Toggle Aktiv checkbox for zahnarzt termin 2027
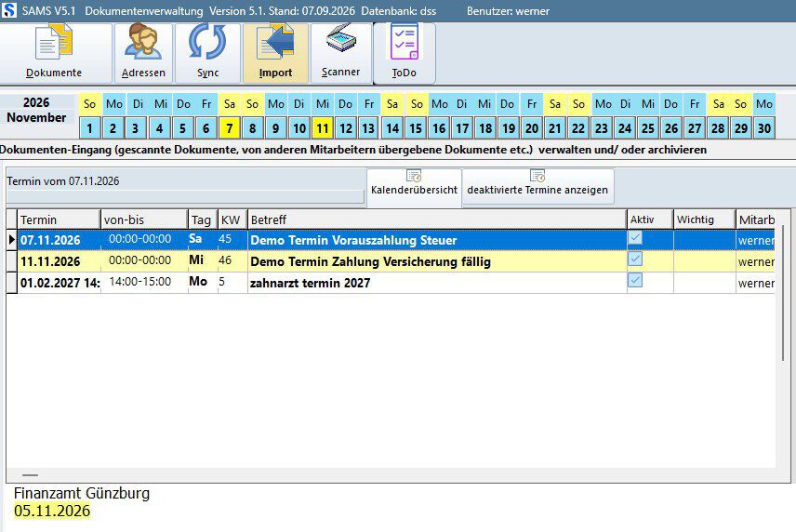This screenshot has height=532, width=796. tap(635, 280)
